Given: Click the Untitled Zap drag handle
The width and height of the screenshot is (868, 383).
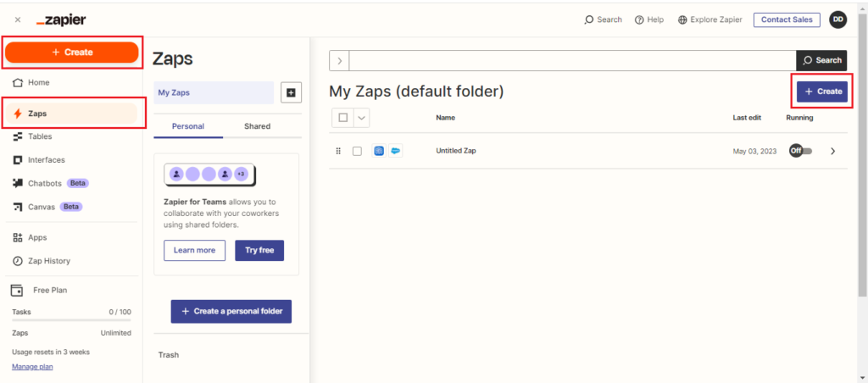Looking at the screenshot, I should [338, 151].
